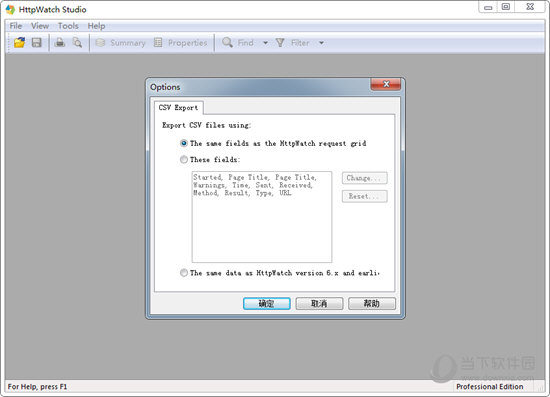The height and width of the screenshot is (397, 550).
Task: Open the Tools menu
Action: (x=68, y=26)
